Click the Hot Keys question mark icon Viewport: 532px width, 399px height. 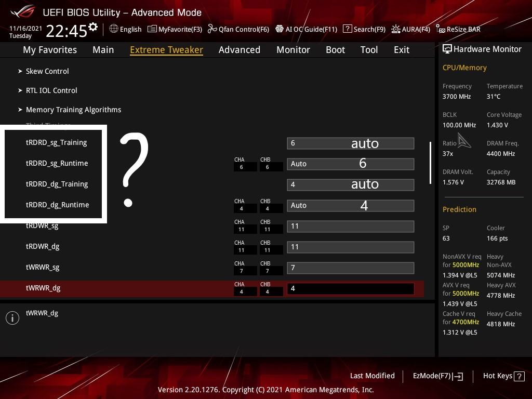pos(519,376)
